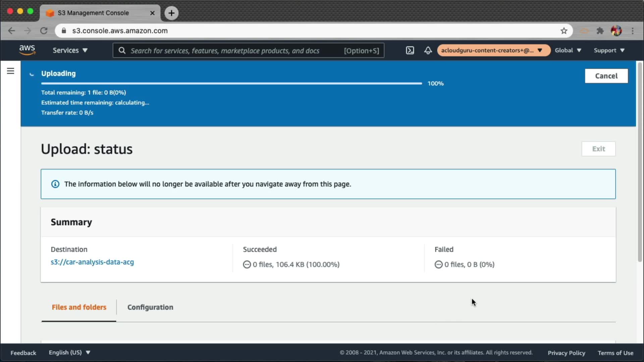Expand the Global region selector

[x=568, y=50]
